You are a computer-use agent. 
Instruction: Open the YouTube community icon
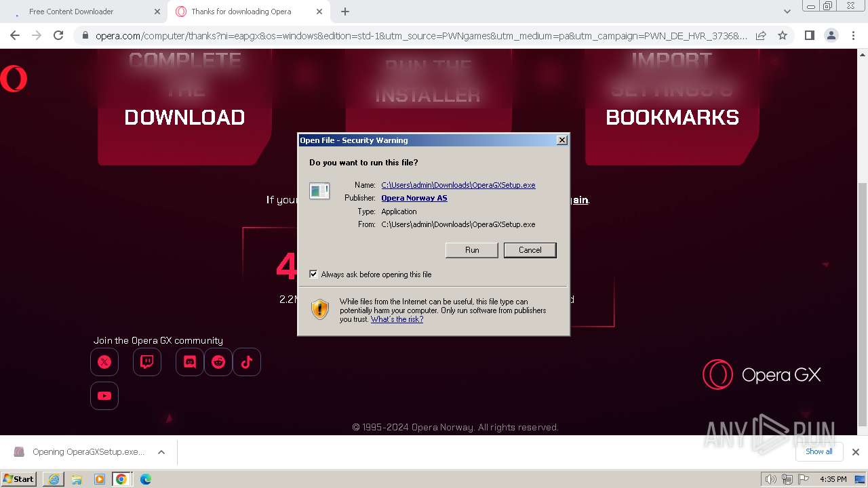104,396
